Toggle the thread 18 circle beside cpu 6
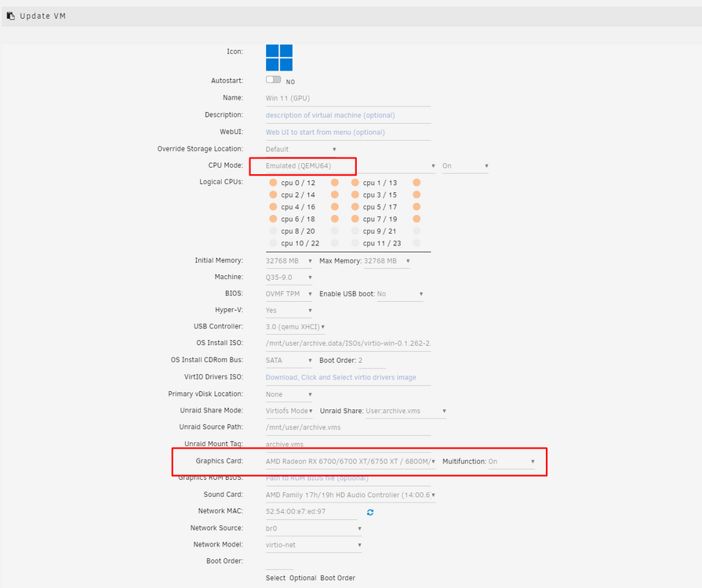Image resolution: width=702 pixels, height=588 pixels. (334, 219)
